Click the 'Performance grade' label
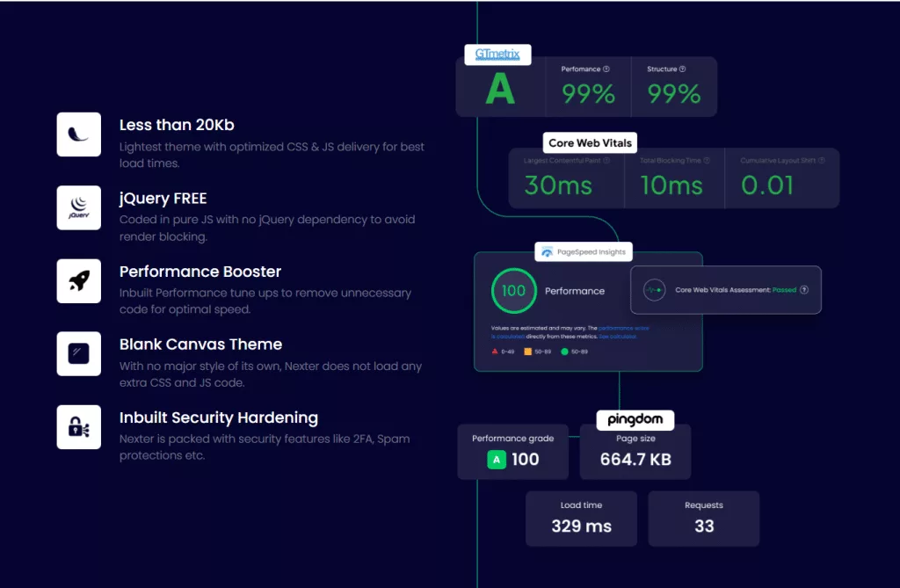Viewport: 900px width, 588px height. 513,439
